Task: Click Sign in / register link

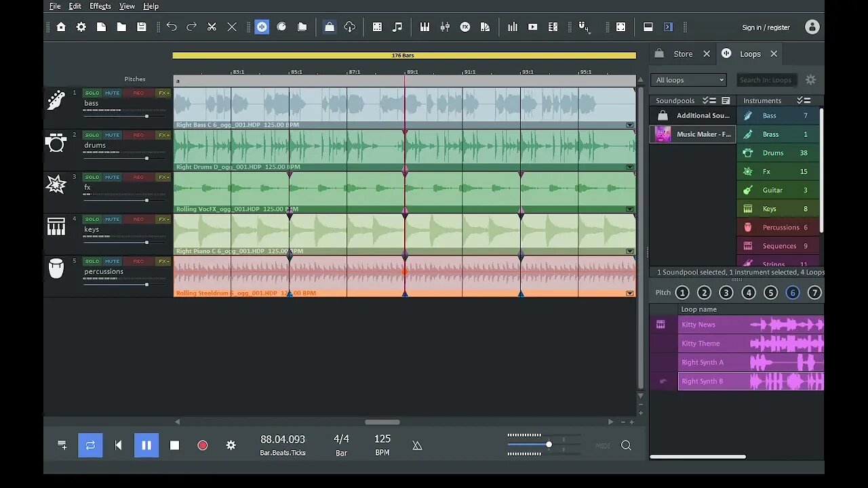Action: pyautogui.click(x=766, y=28)
